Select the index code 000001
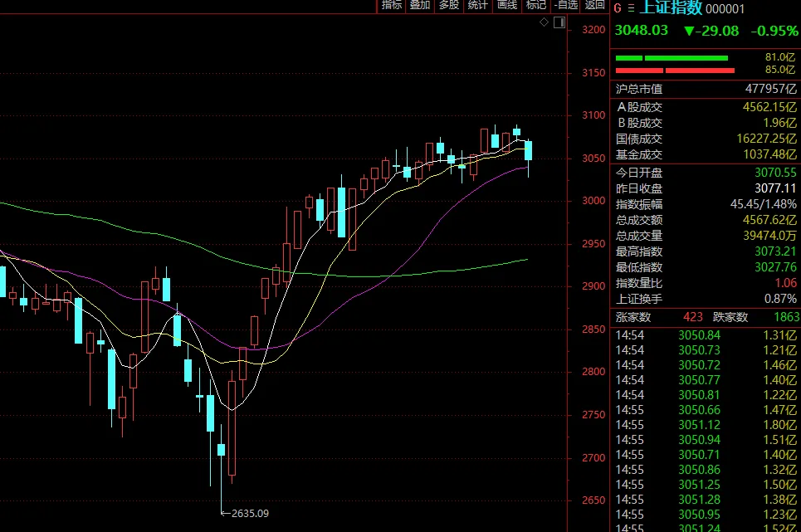This screenshot has height=532, width=801. (725, 9)
